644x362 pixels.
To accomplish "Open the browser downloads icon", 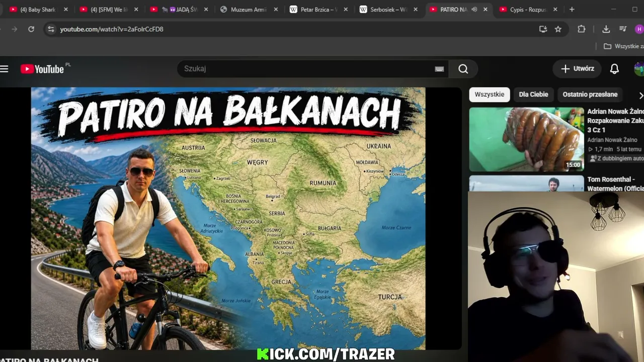I will (x=606, y=29).
